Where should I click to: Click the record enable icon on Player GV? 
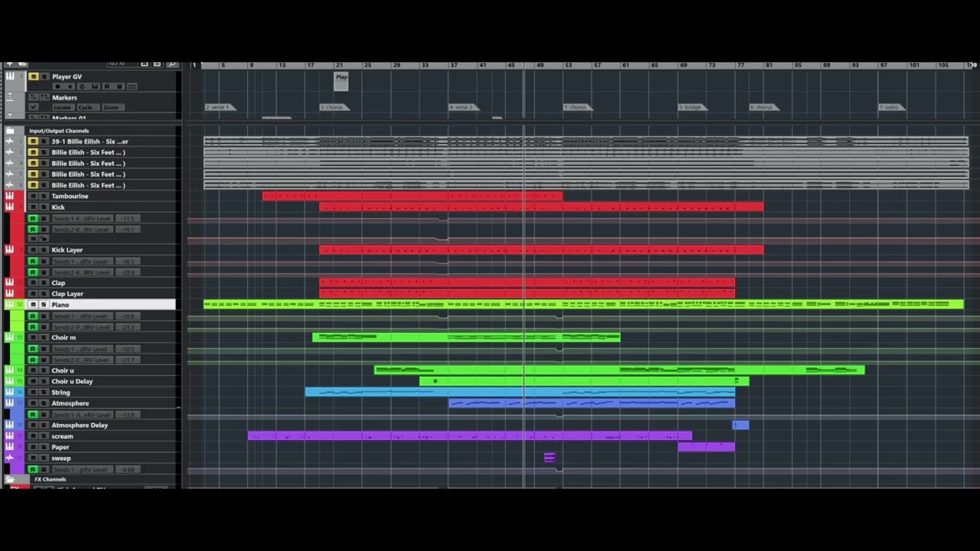pos(57,86)
